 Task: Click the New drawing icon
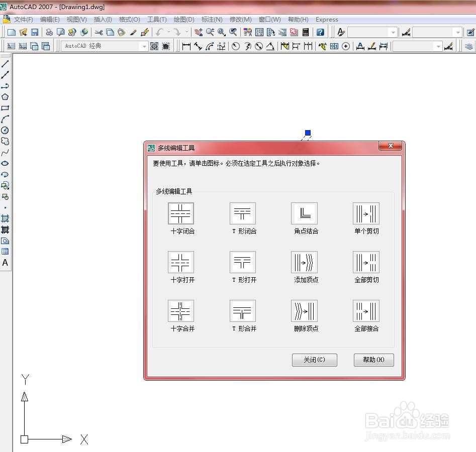[11, 32]
